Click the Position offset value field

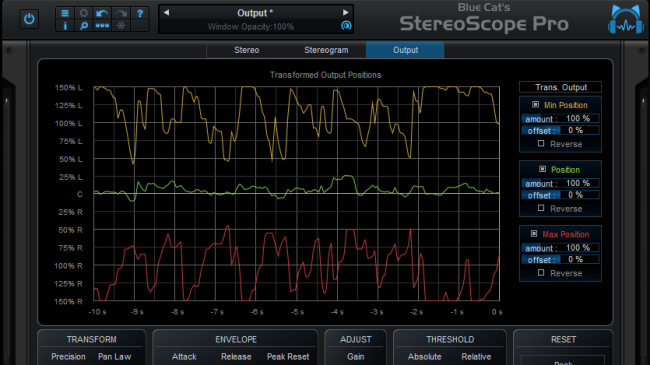[x=560, y=195]
